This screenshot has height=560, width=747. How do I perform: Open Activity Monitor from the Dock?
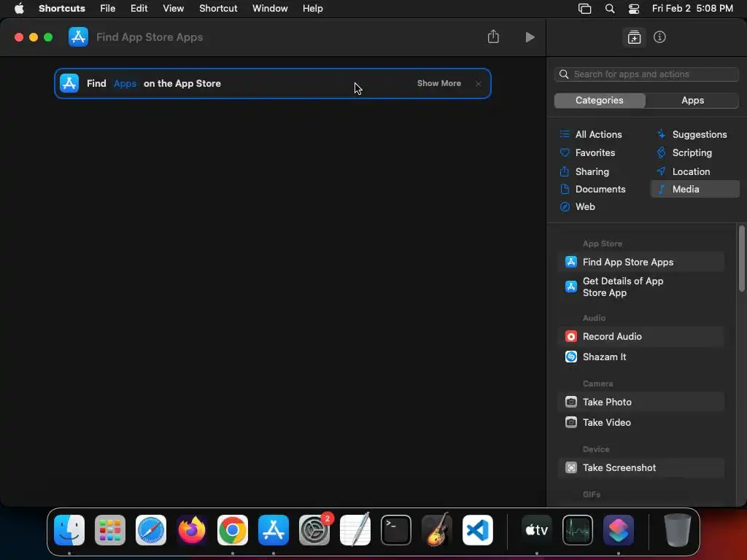tap(578, 530)
